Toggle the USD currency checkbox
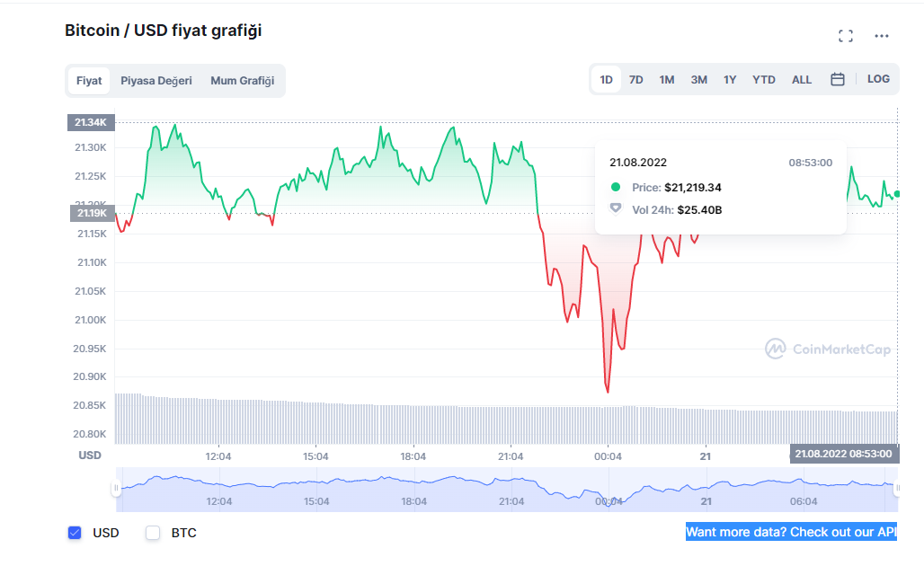Image resolution: width=924 pixels, height=566 pixels. pos(75,533)
